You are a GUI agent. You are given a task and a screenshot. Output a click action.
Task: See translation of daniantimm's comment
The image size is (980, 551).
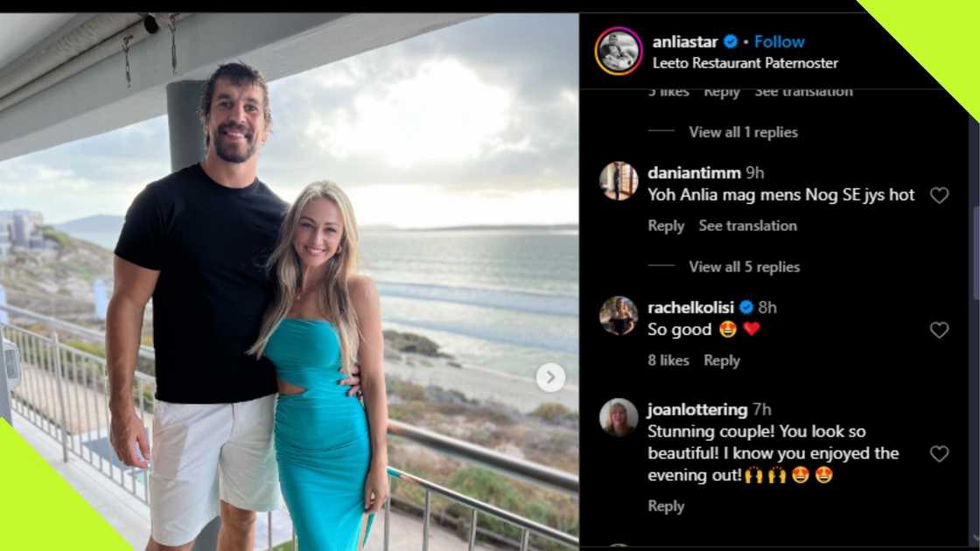tap(747, 226)
